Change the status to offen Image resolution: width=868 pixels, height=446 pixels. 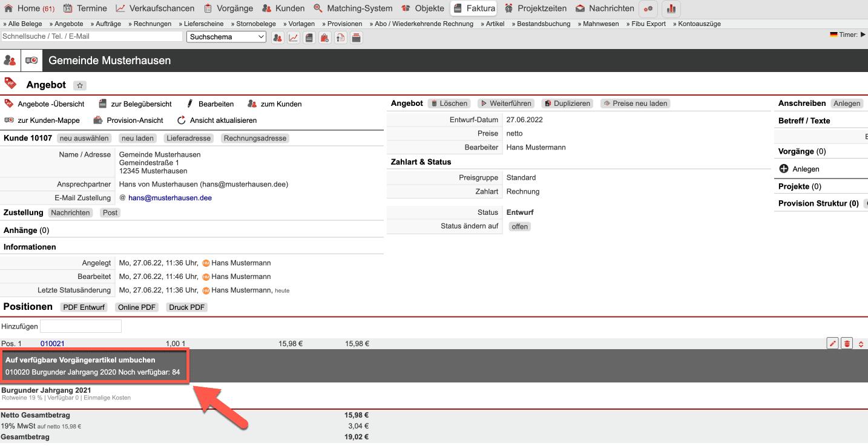pos(519,226)
